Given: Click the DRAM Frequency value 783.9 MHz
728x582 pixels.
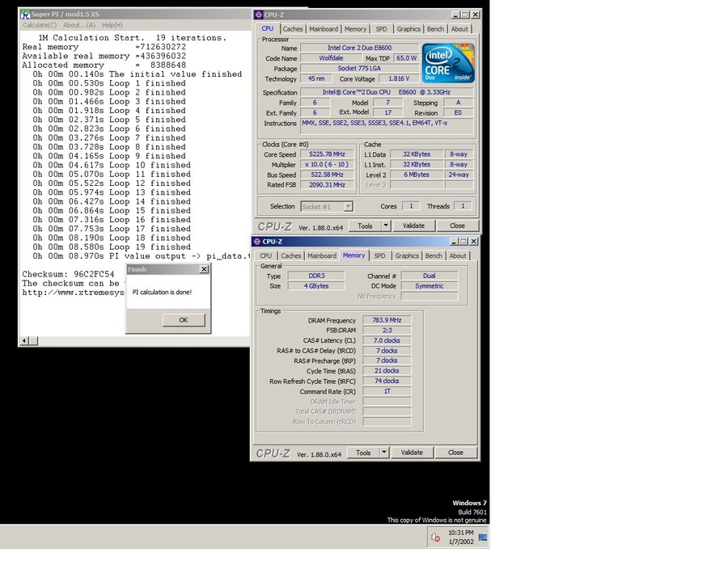Looking at the screenshot, I should coord(387,320).
